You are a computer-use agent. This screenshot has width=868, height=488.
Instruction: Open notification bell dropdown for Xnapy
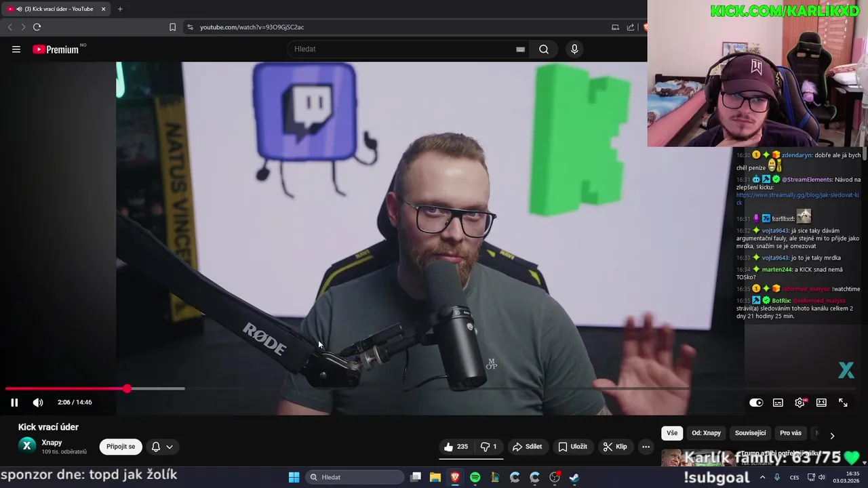click(x=162, y=447)
